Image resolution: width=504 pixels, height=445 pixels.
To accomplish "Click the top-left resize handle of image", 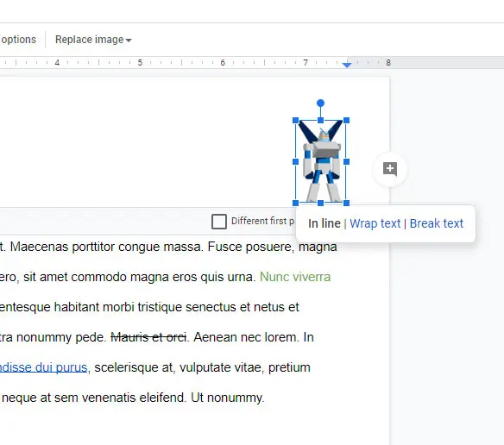I will pyautogui.click(x=296, y=121).
